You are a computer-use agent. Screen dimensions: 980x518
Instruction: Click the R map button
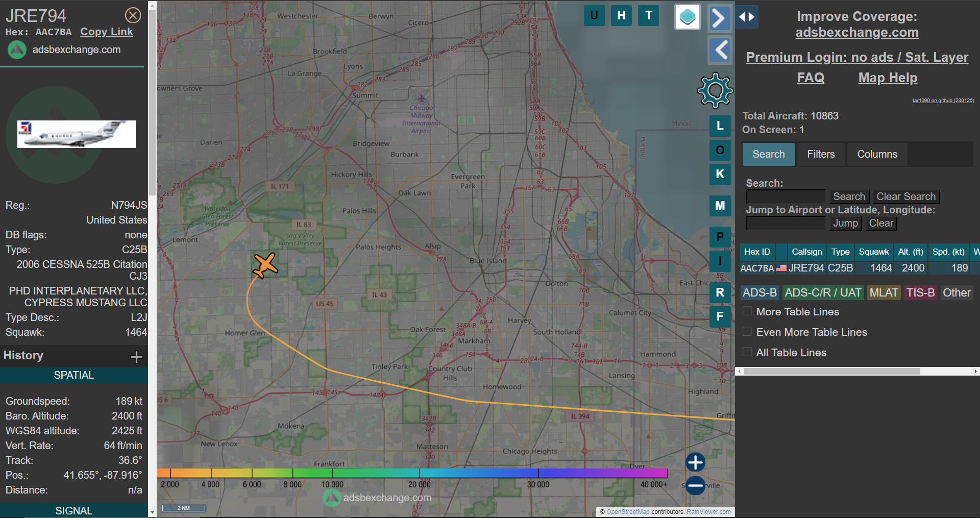tap(720, 292)
